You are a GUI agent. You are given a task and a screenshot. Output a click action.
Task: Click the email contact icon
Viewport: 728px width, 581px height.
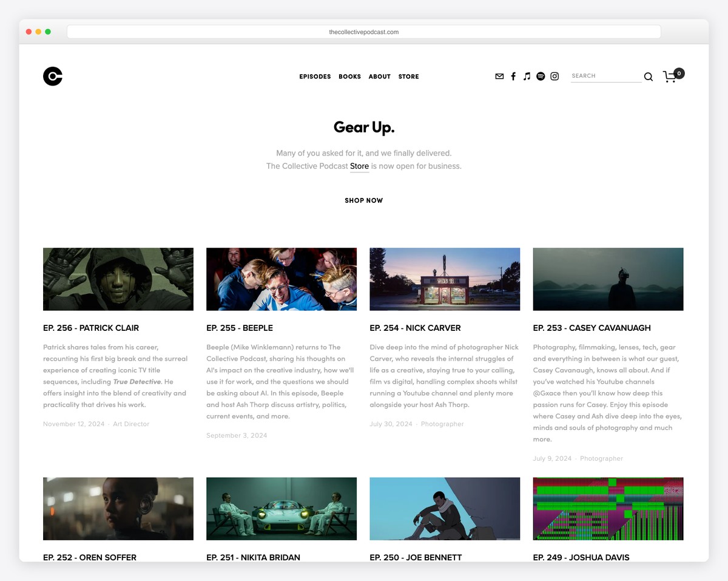499,76
